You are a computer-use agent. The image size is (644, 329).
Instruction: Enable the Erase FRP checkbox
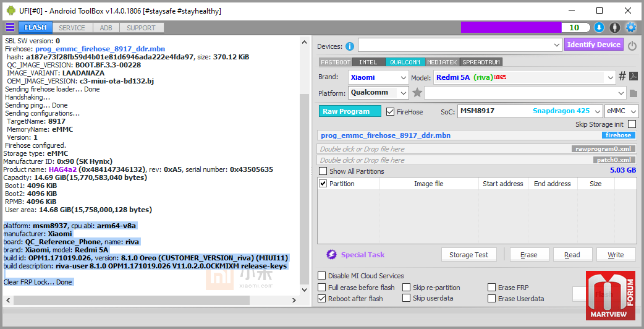(492, 288)
